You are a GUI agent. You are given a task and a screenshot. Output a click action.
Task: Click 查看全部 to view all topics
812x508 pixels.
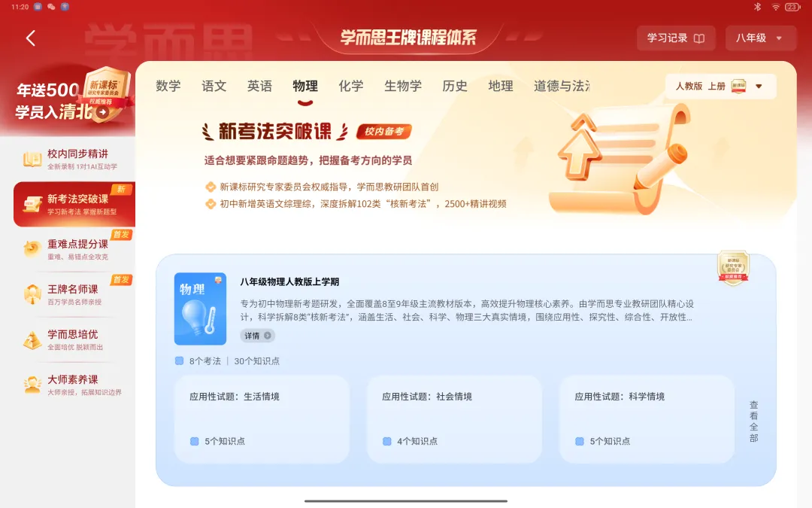point(753,421)
